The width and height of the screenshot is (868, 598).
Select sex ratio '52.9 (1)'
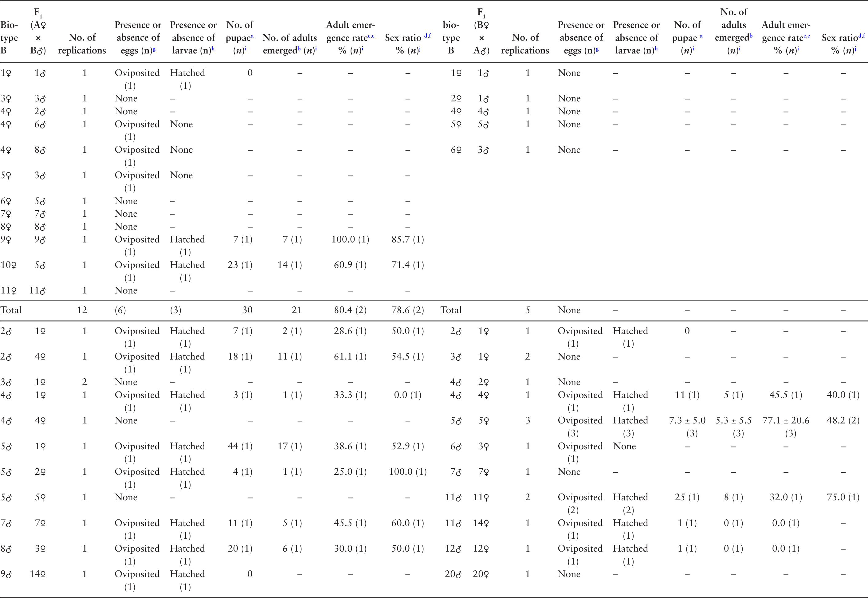coord(408,446)
